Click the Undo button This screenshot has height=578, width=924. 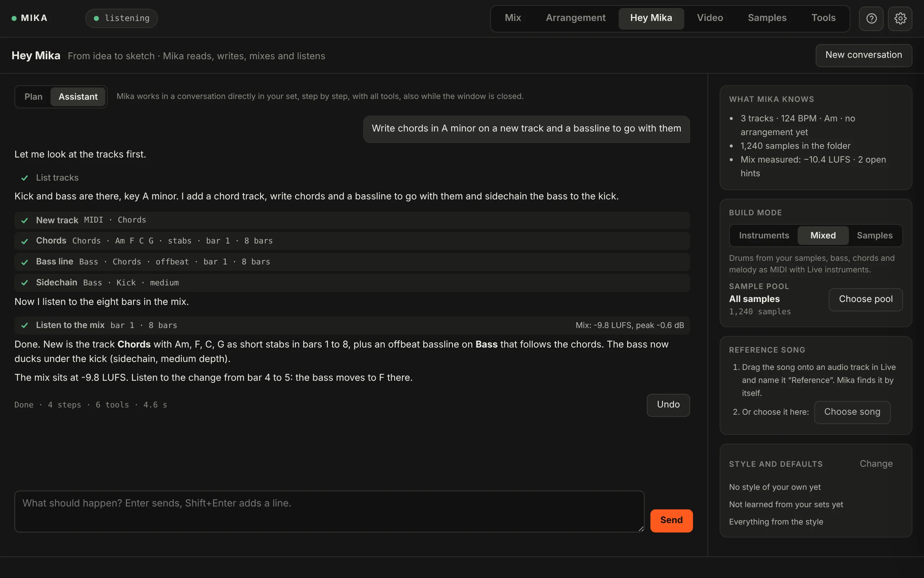668,405
